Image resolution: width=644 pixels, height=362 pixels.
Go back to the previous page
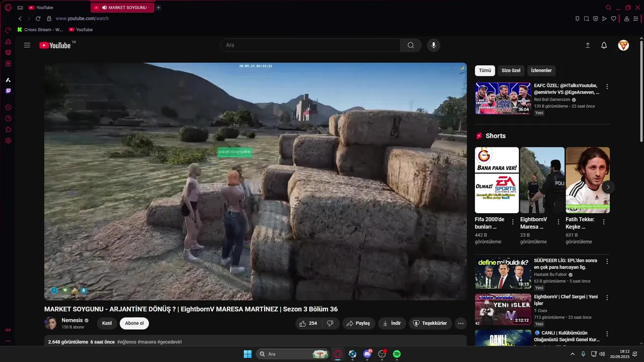[20, 19]
